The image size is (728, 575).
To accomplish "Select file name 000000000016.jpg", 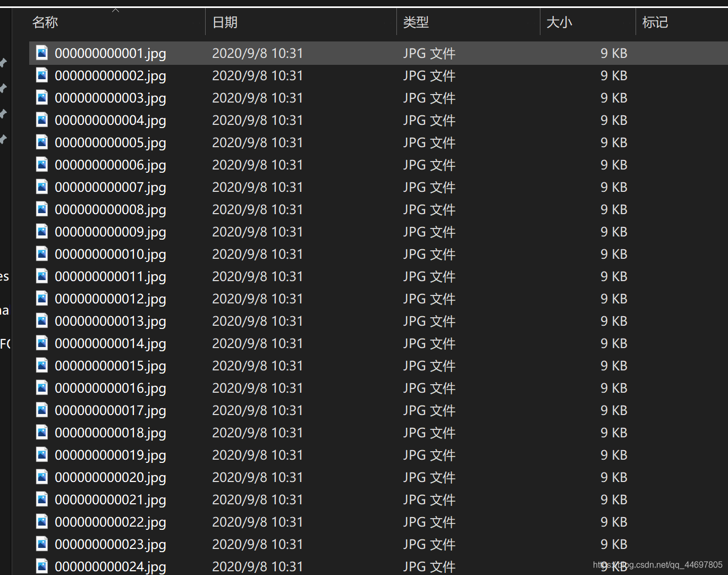I will coord(111,388).
